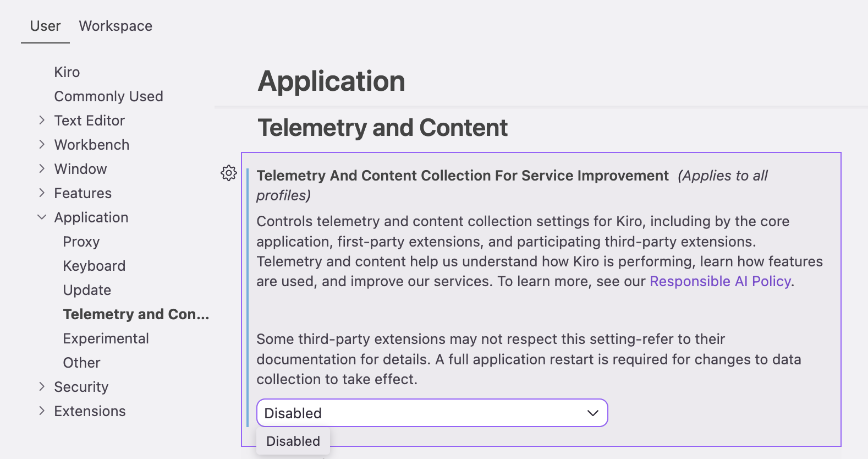Collapse the Application tree section
The image size is (868, 459).
42,217
